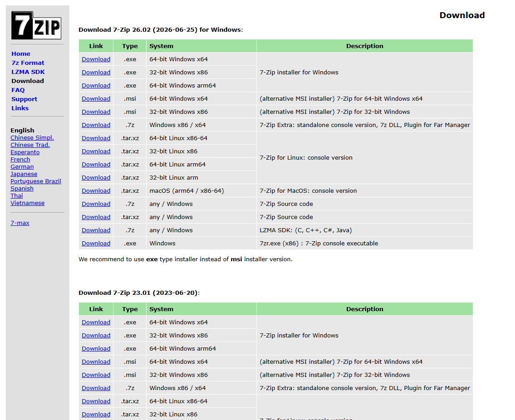Switch language to Thai

[17, 195]
